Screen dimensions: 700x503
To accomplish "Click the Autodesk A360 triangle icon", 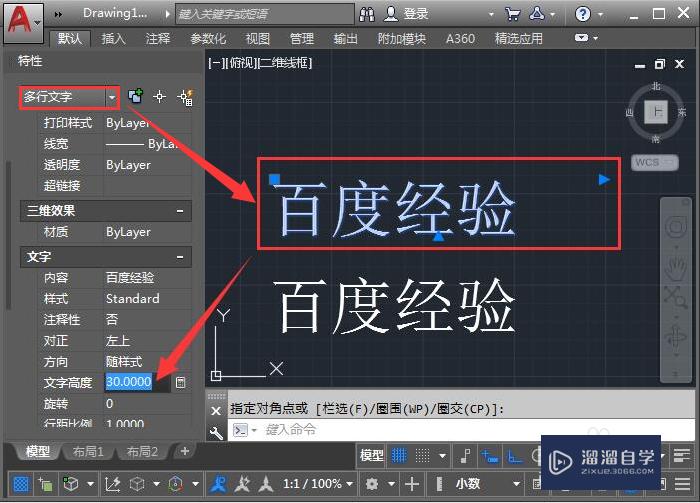I will 537,14.
